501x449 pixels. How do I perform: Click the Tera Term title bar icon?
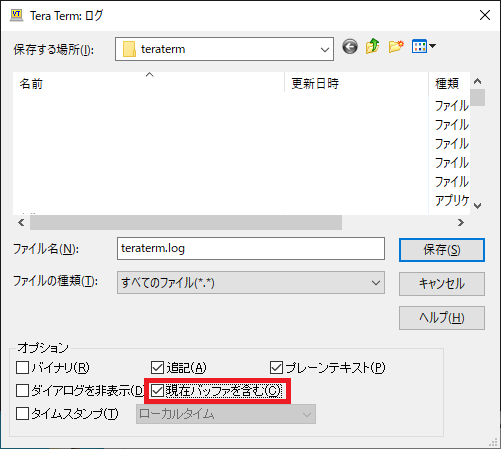(16, 15)
